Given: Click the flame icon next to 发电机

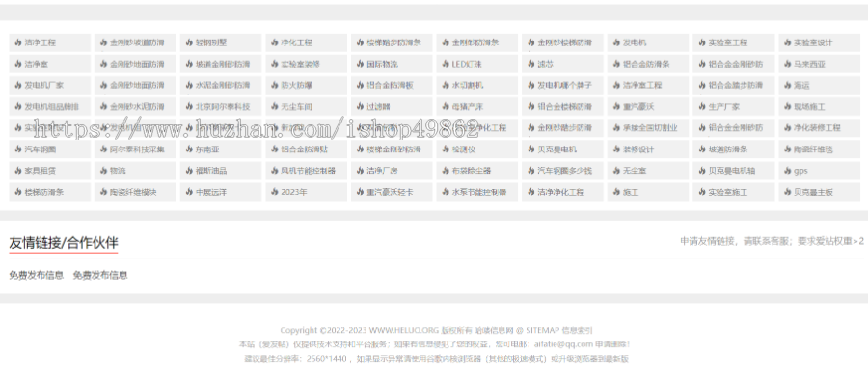Looking at the screenshot, I should coord(616,42).
